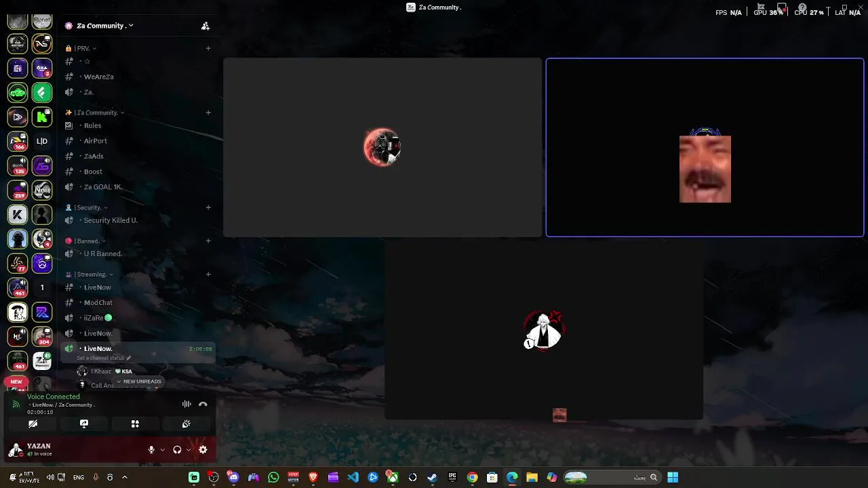This screenshot has height=488, width=868.
Task: Add a channel to Banned. category
Action: click(x=208, y=241)
